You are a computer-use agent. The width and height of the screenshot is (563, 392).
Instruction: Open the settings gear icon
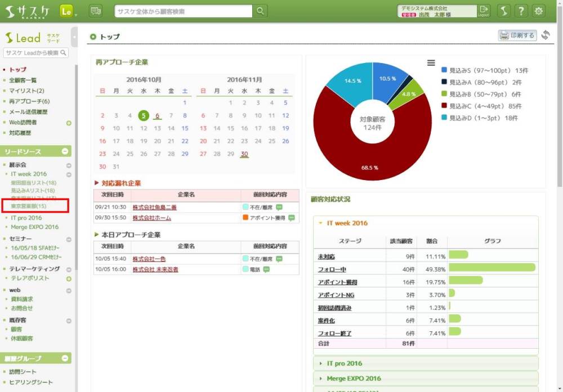coord(539,11)
